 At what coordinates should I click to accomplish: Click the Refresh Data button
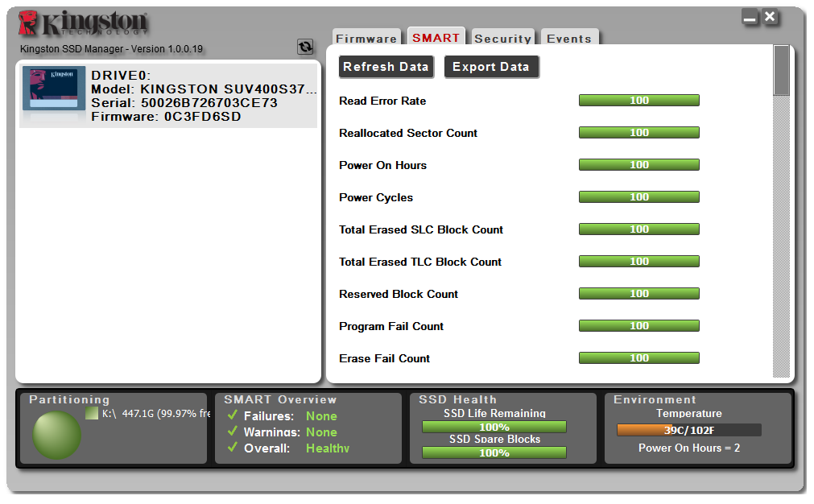[x=386, y=67]
